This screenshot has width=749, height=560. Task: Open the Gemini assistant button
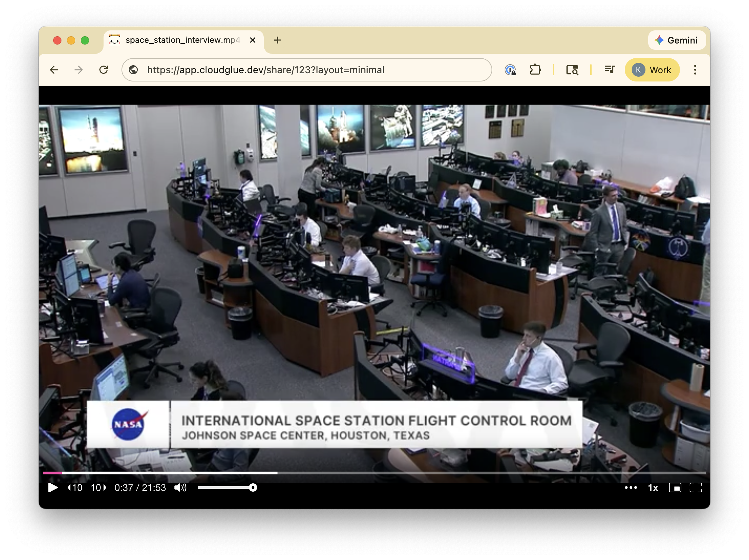677,40
